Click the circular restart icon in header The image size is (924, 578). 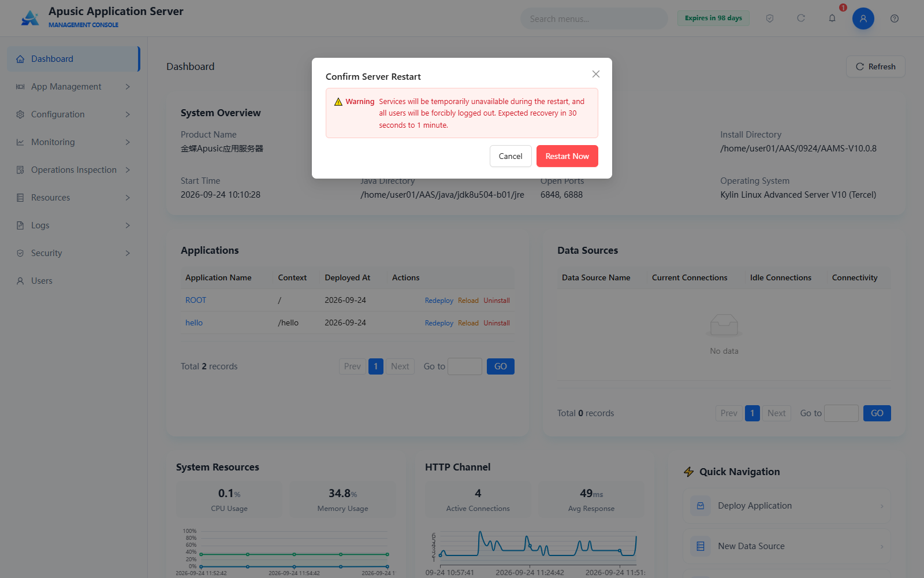(x=801, y=18)
